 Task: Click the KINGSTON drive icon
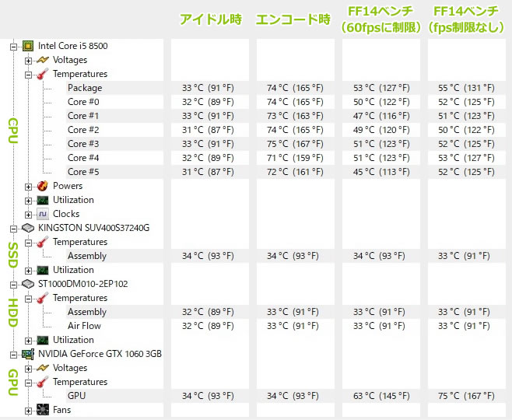pyautogui.click(x=28, y=228)
